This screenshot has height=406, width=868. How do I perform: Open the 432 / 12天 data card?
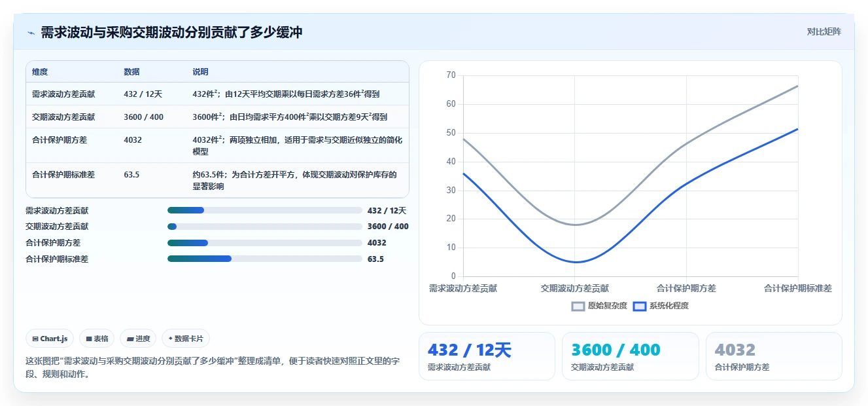point(487,356)
